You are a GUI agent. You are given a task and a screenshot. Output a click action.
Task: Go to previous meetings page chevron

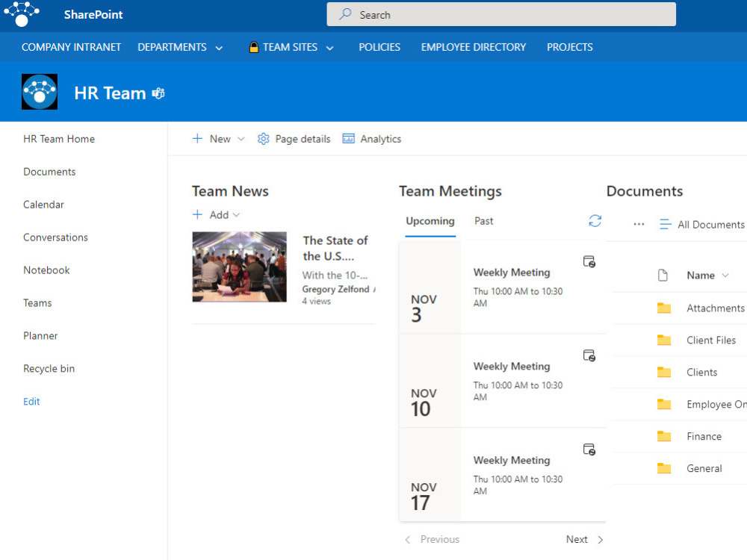(x=407, y=540)
